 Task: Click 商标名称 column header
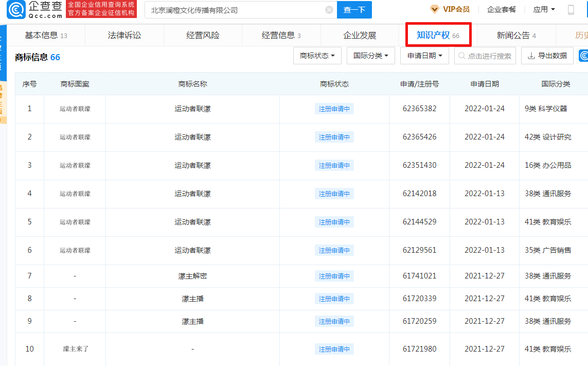193,84
